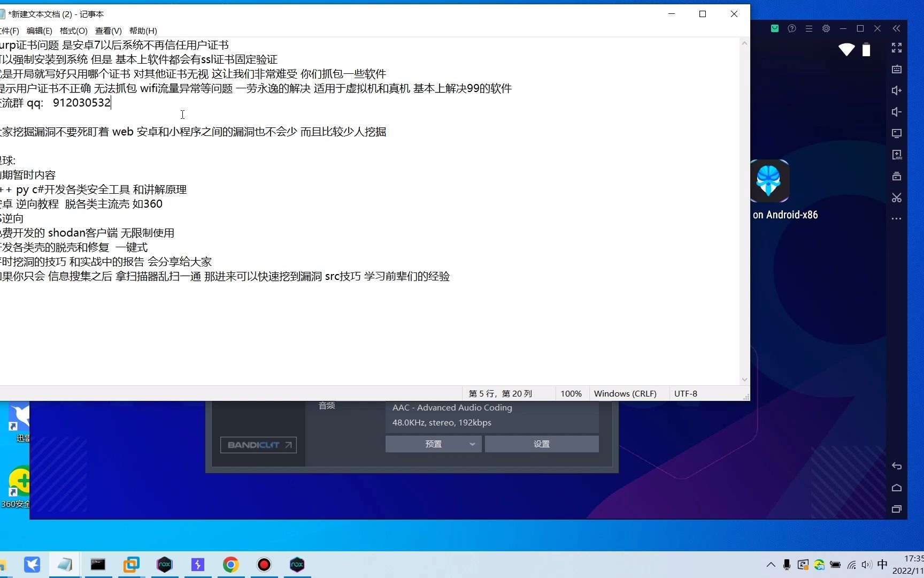Open Nox keyboard mapping tool
The height and width of the screenshot is (578, 924).
tap(897, 69)
